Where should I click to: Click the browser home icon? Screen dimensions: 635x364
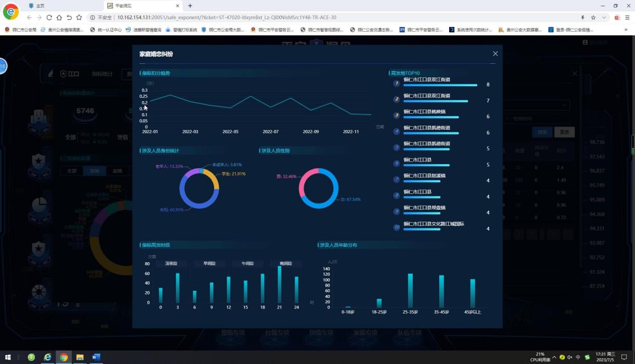coord(59,17)
